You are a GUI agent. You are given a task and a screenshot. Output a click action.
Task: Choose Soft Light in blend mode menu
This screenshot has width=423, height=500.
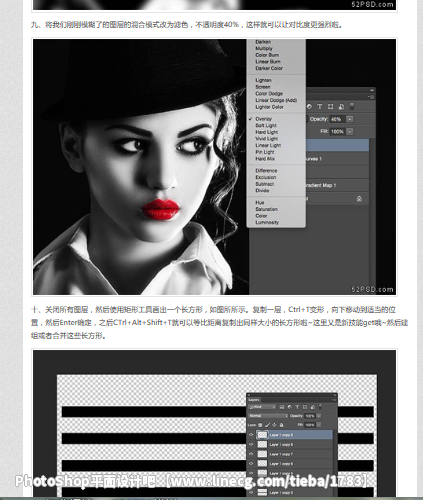(x=266, y=125)
